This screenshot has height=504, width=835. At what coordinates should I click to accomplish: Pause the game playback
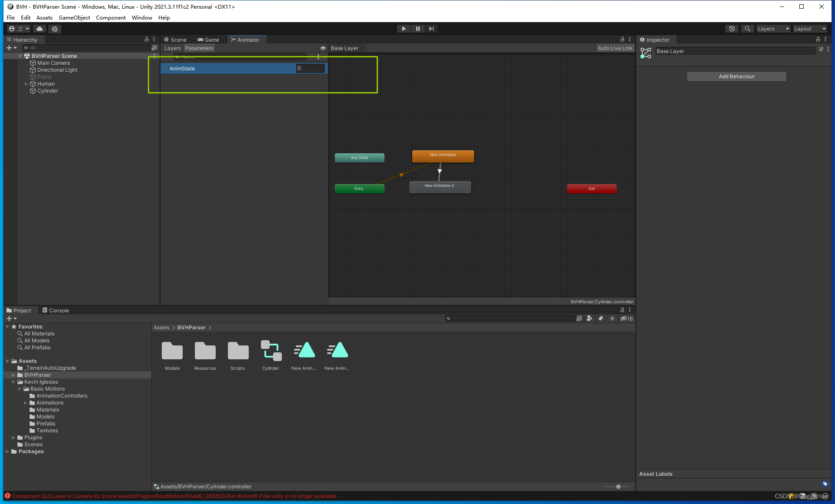[x=417, y=29]
